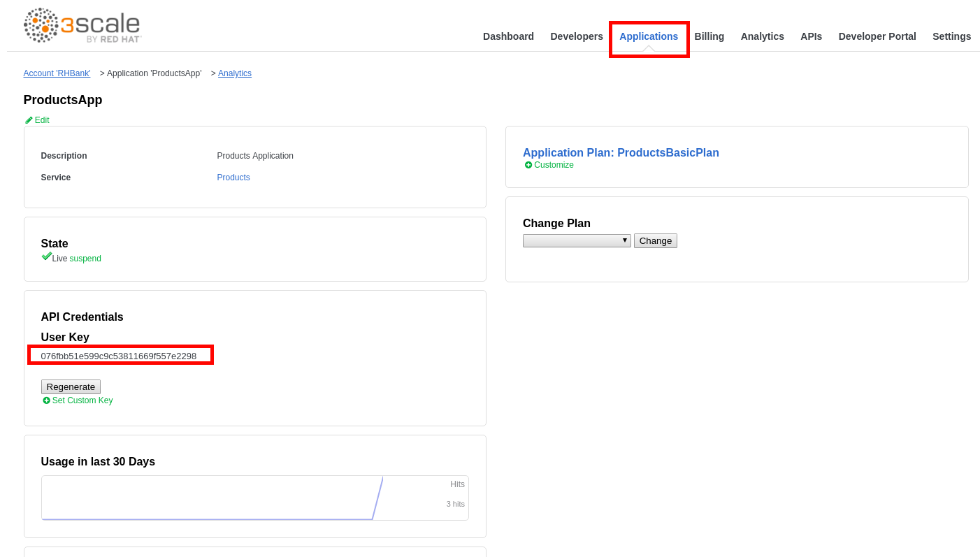Open the Change Plan dropdown
This screenshot has width=980, height=557.
click(577, 240)
